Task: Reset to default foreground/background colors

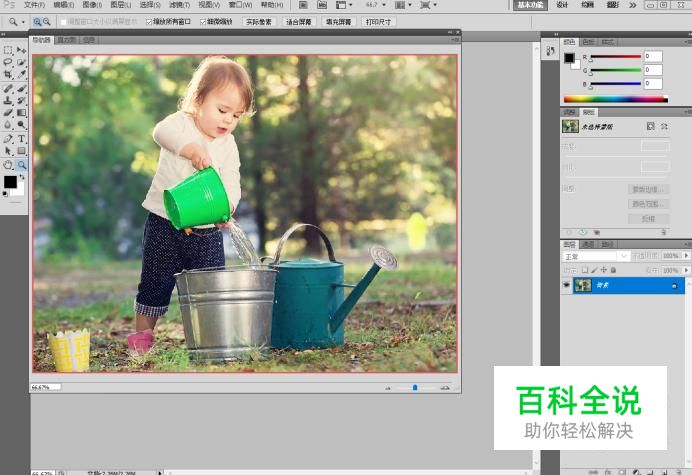Action: click(5, 194)
